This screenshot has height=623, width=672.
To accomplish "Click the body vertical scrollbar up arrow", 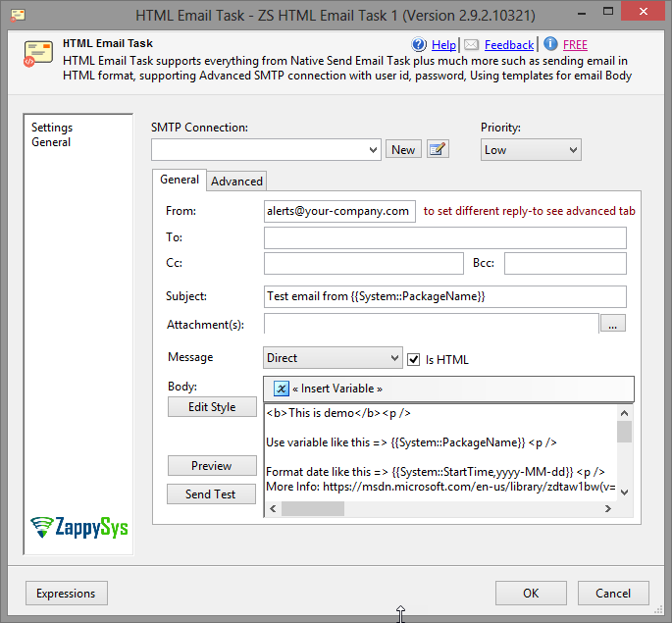I will pos(625,413).
